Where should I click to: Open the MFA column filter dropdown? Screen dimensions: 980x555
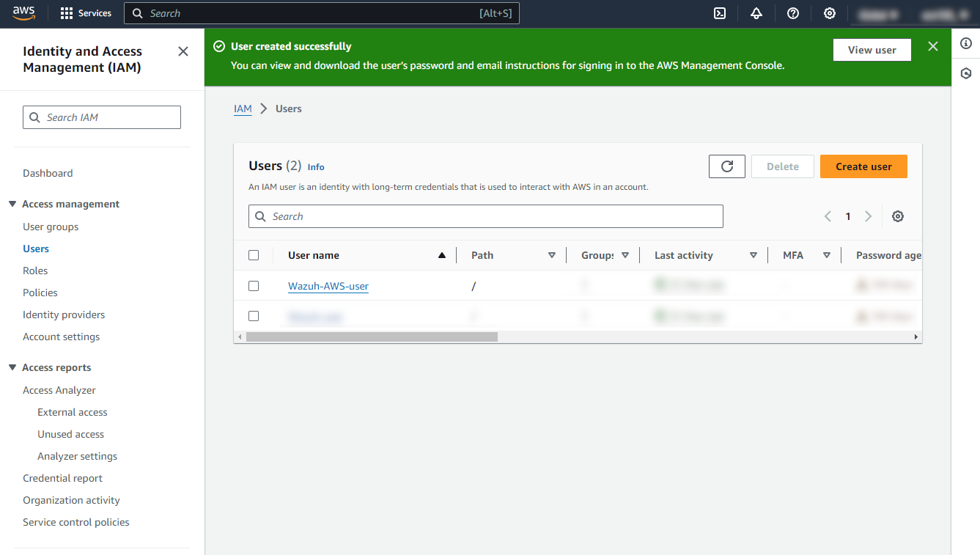tap(826, 254)
